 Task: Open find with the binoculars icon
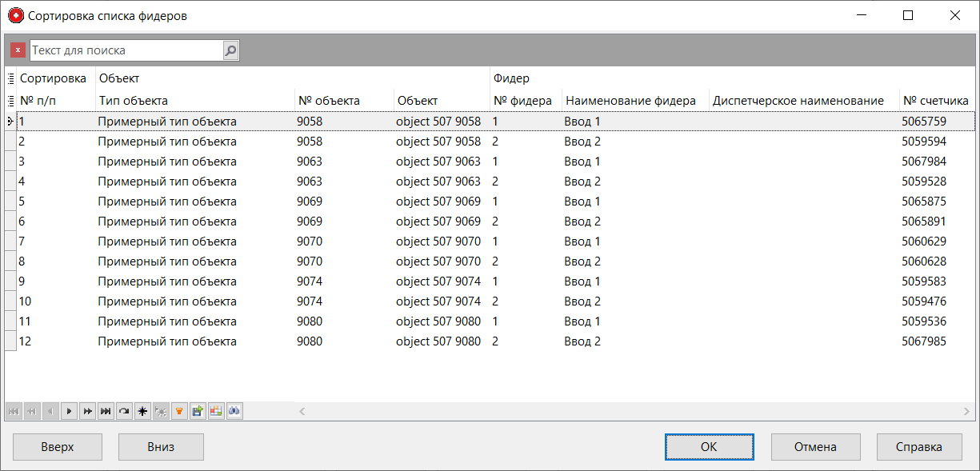coord(234,411)
